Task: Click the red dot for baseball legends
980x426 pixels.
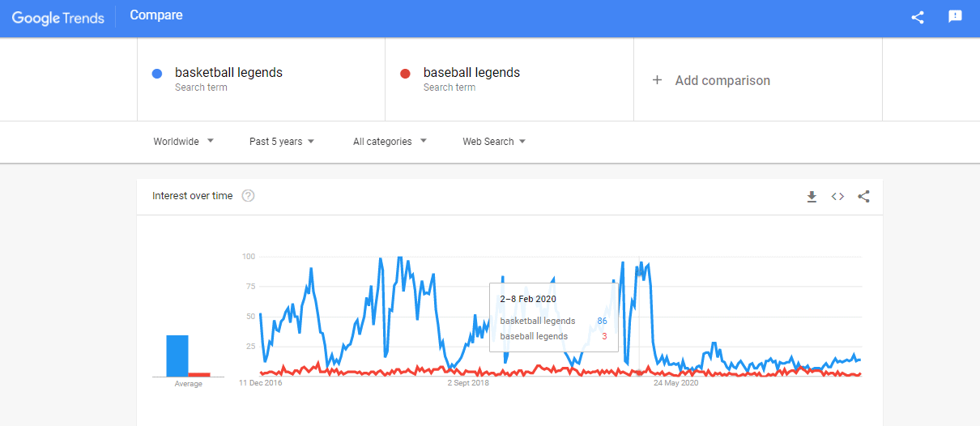Action: coord(406,75)
